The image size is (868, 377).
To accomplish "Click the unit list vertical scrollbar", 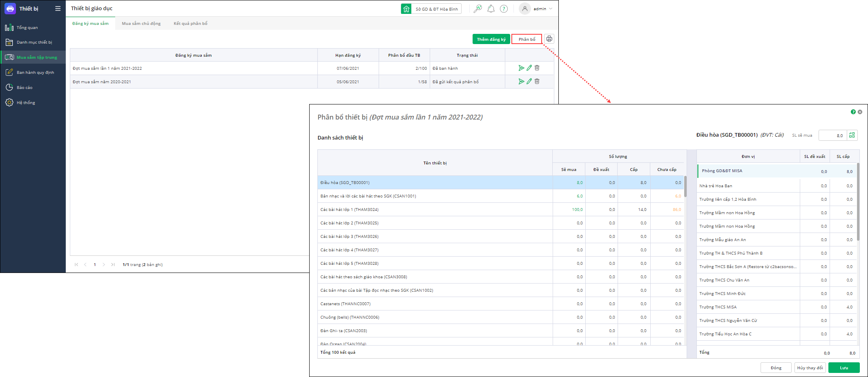I will 858,202.
